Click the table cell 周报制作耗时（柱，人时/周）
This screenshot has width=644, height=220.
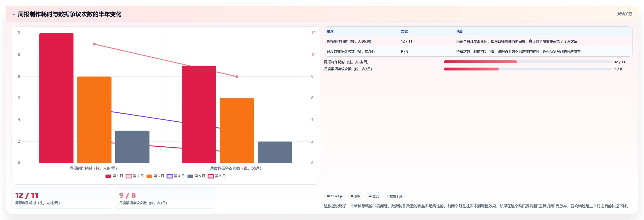pyautogui.click(x=349, y=41)
